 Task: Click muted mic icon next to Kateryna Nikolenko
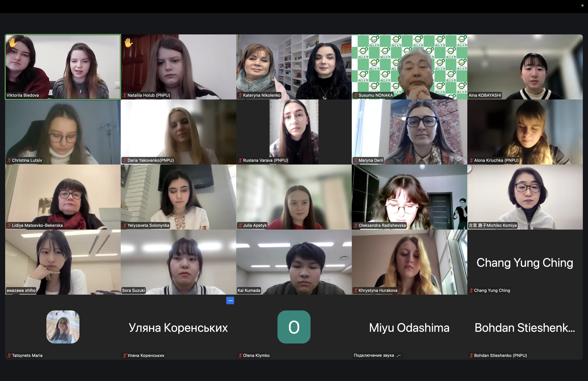240,95
